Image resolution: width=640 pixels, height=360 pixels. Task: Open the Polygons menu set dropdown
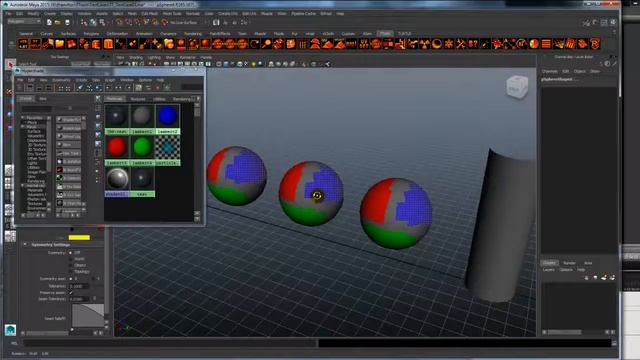24,21
